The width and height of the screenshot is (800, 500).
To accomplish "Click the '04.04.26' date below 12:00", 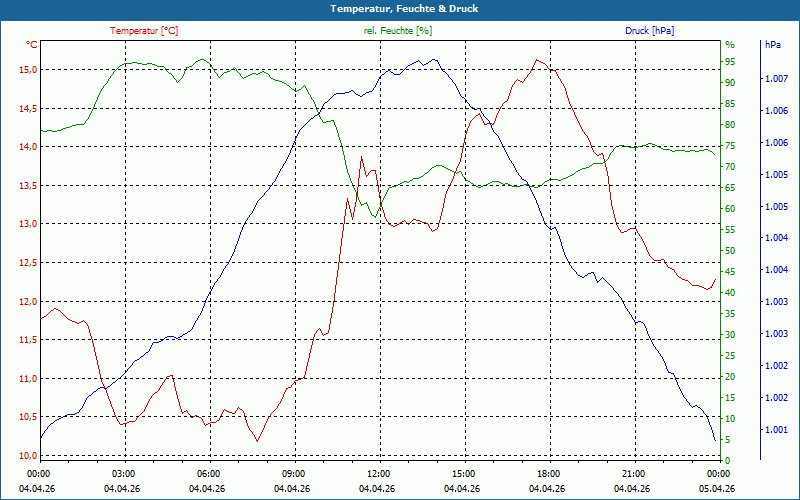I will 377,489.
